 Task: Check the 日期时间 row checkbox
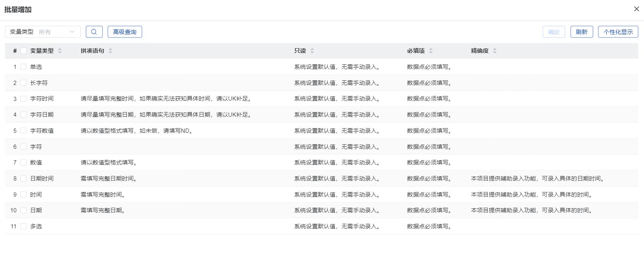23,179
